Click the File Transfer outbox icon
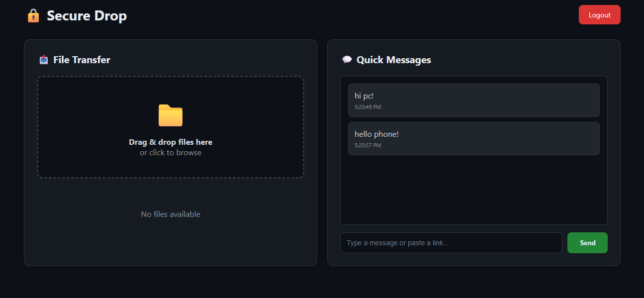 (x=44, y=60)
